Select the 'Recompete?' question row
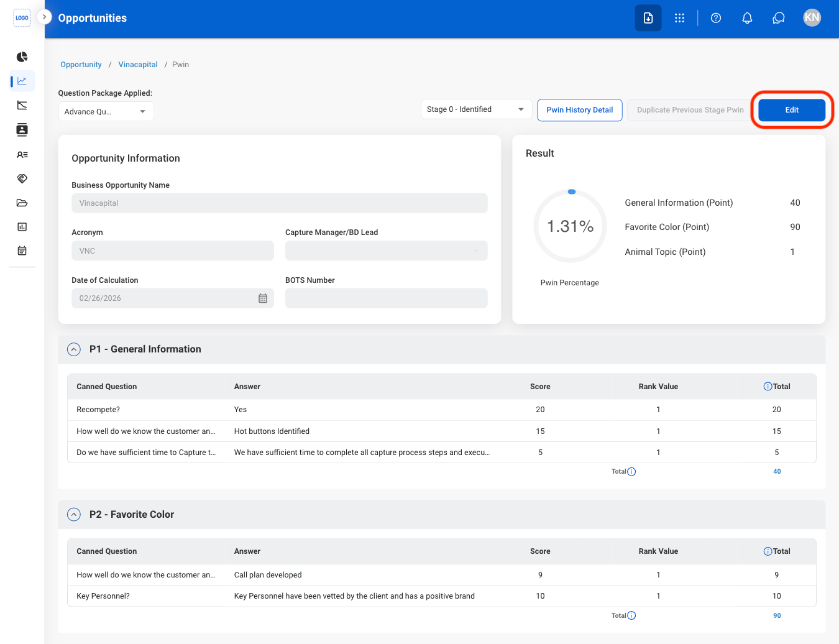Viewport: 839px width, 644px height. [441, 410]
